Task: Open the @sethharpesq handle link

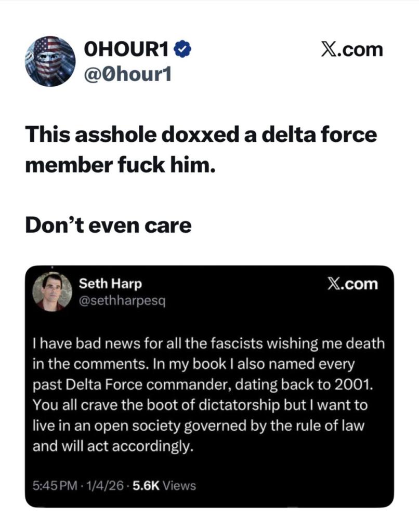Action: 122,300
